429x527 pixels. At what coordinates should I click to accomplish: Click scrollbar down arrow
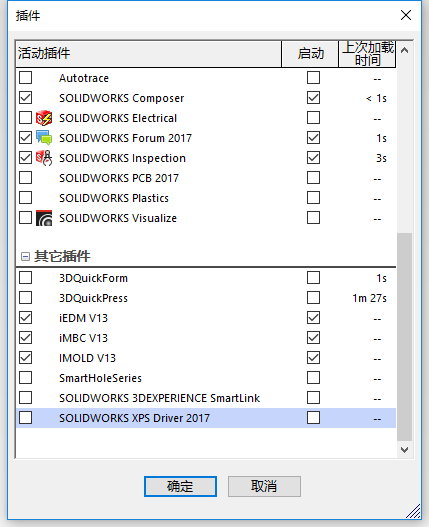[x=404, y=450]
